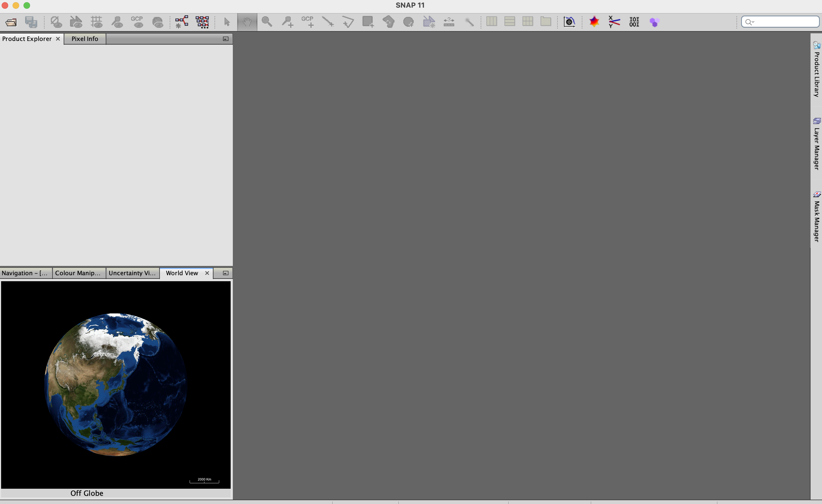
Task: Open the Graph Builder tool
Action: tap(182, 22)
